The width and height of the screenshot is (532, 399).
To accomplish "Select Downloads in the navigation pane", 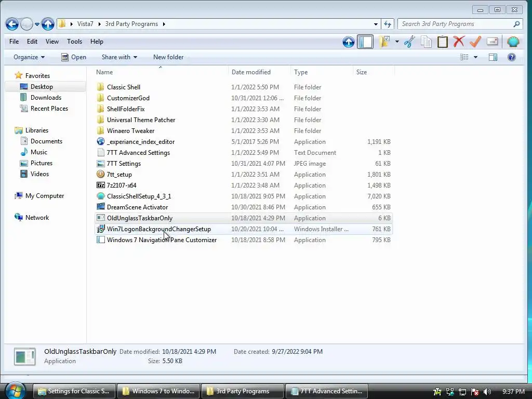I will tap(46, 97).
